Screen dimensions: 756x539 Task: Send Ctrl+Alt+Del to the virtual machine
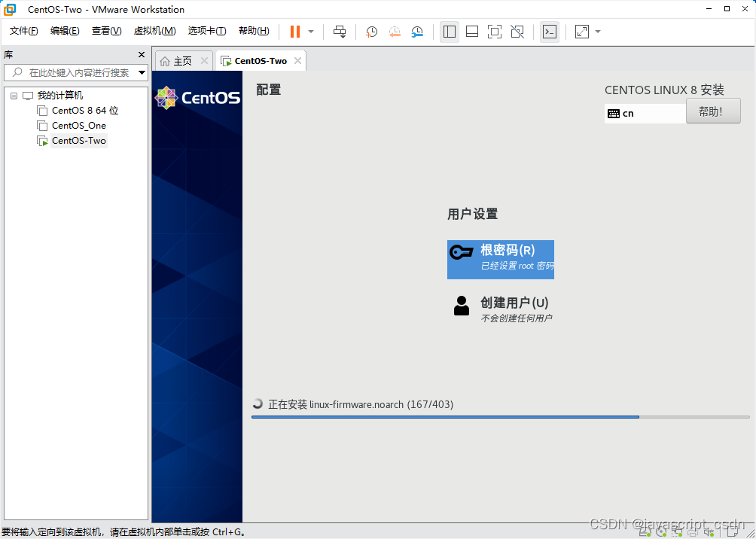(x=340, y=32)
